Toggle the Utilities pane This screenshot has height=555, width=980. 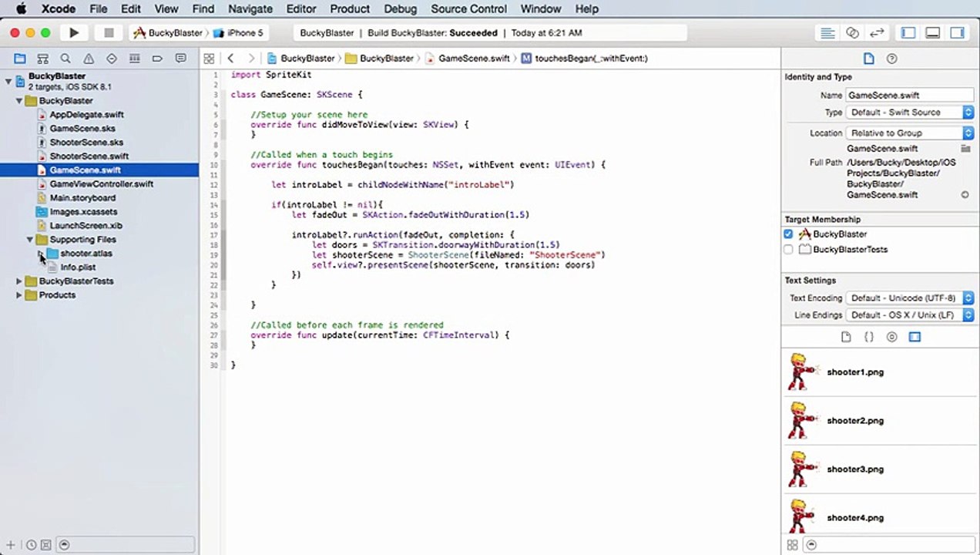(x=957, y=33)
